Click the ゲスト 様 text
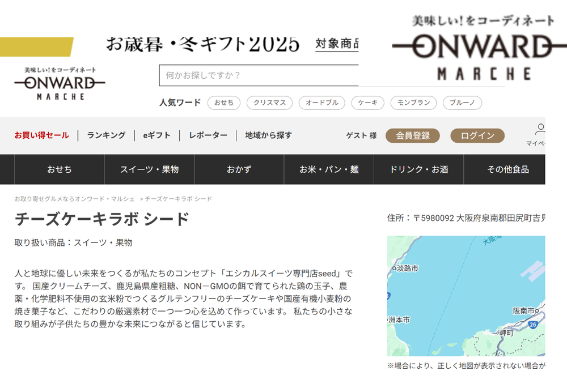 [x=362, y=135]
